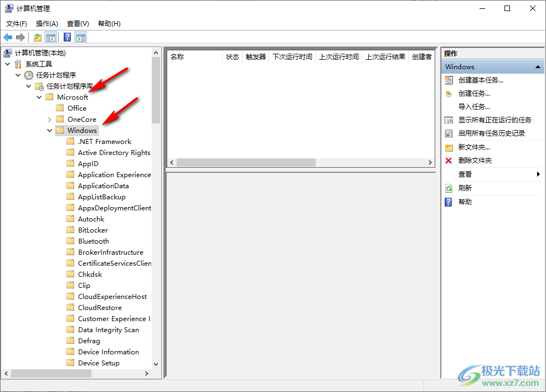Viewport: 546px width, 392px height.
Task: Select the Device Setup folder
Action: [99, 363]
